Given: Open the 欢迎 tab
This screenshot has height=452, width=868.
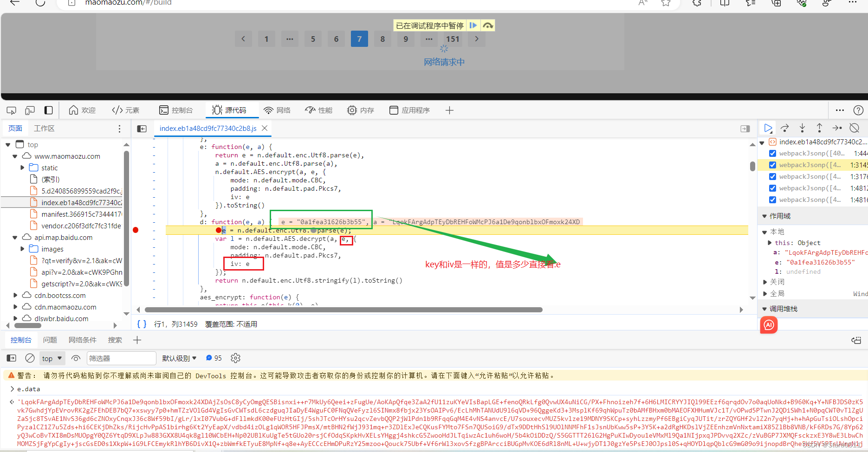Looking at the screenshot, I should pyautogui.click(x=82, y=110).
